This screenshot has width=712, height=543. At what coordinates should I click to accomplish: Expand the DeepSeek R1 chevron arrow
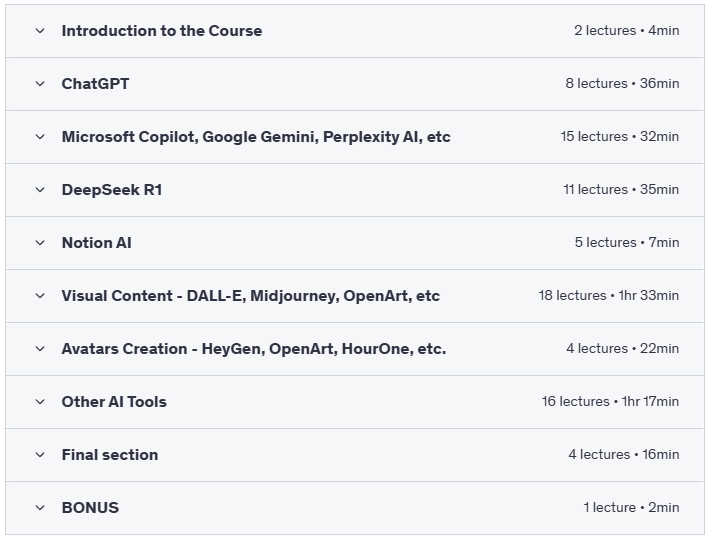point(40,190)
